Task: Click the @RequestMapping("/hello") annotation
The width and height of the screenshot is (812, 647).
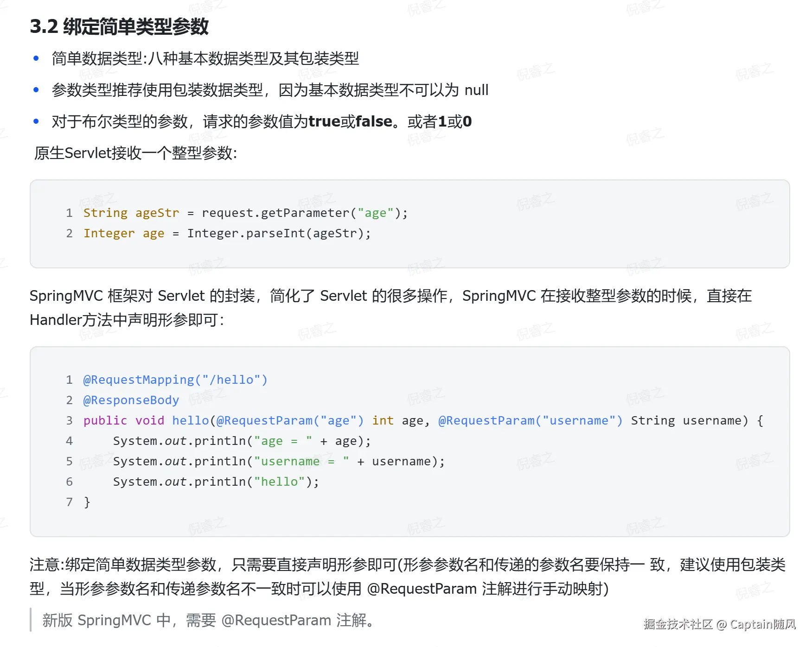Action: [x=175, y=380]
